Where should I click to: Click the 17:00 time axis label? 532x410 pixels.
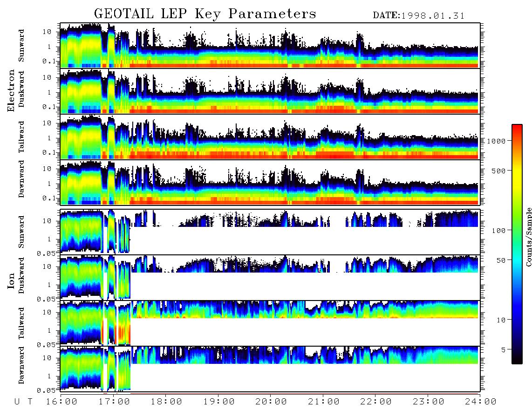[114, 402]
